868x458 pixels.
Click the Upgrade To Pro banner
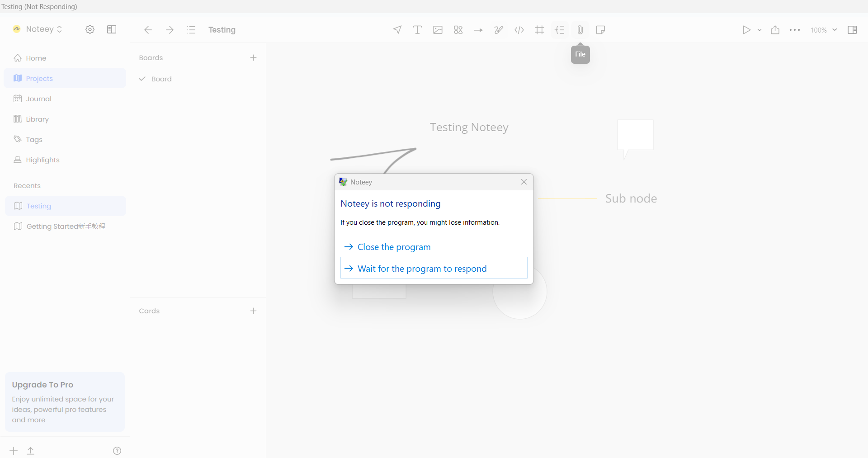pos(65,402)
